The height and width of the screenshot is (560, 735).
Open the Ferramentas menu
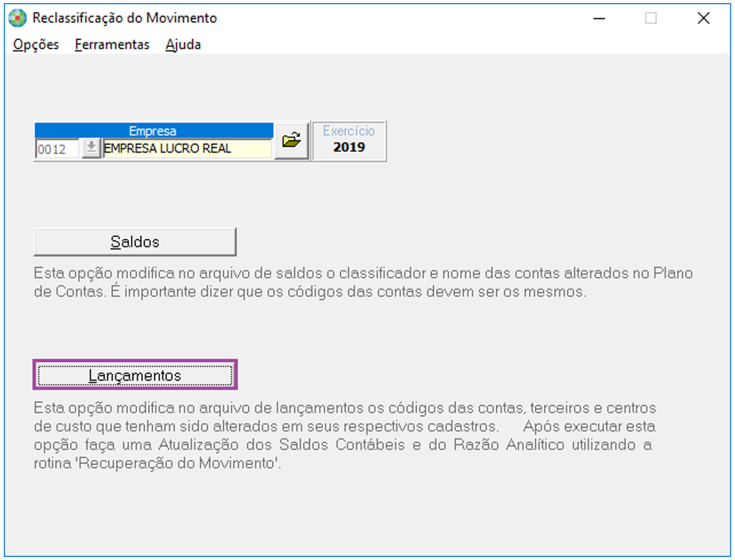click(112, 45)
